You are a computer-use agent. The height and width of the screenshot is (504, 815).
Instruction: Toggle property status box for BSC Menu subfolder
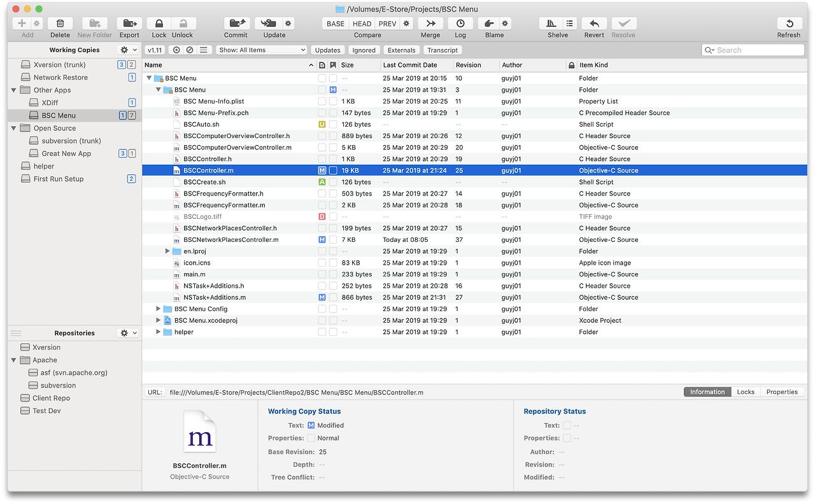tap(333, 90)
